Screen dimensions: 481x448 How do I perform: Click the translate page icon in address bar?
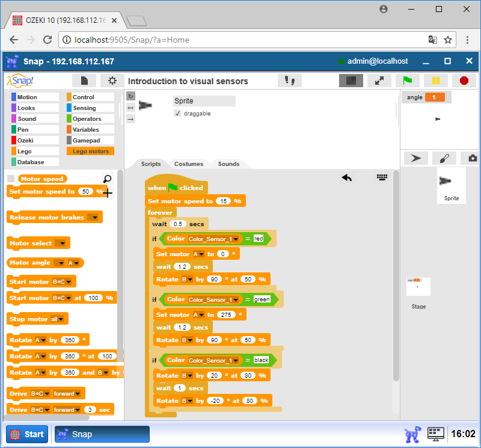point(432,40)
